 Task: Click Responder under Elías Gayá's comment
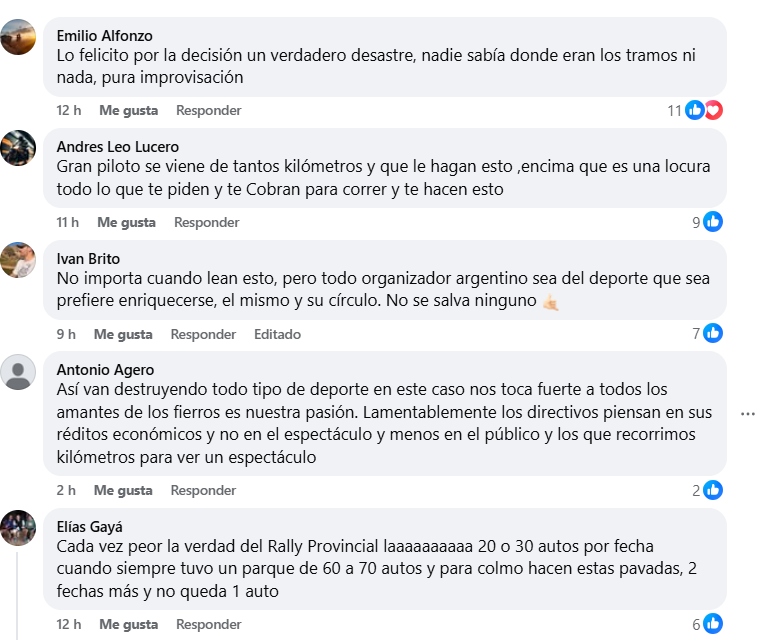coord(208,624)
